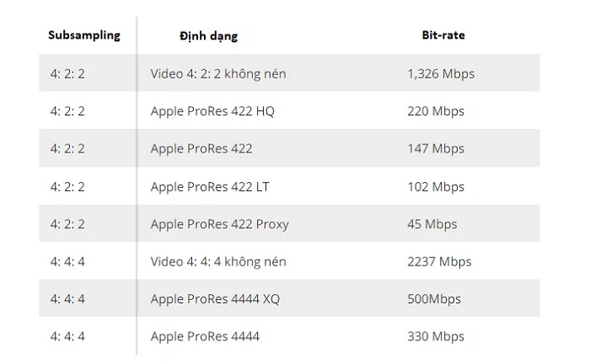The image size is (590, 364).
Task: Select the 45 Mbps bit-rate value
Action: (x=432, y=224)
